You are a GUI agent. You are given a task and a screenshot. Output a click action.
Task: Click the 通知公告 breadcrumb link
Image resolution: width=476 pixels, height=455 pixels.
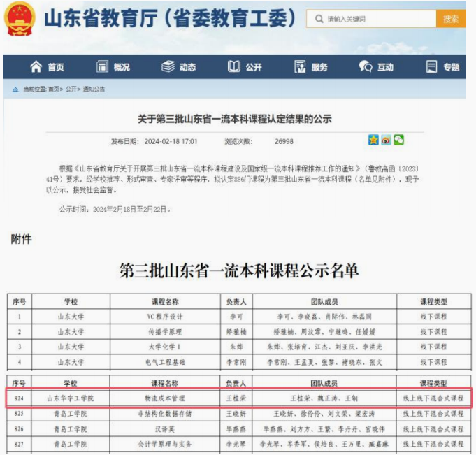pyautogui.click(x=94, y=89)
